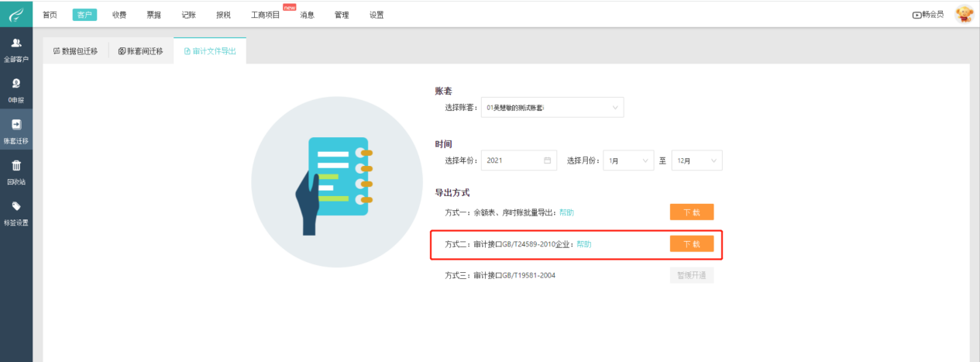The image size is (980, 362).
Task: Click 下载 button for 方式二
Action: tap(692, 243)
